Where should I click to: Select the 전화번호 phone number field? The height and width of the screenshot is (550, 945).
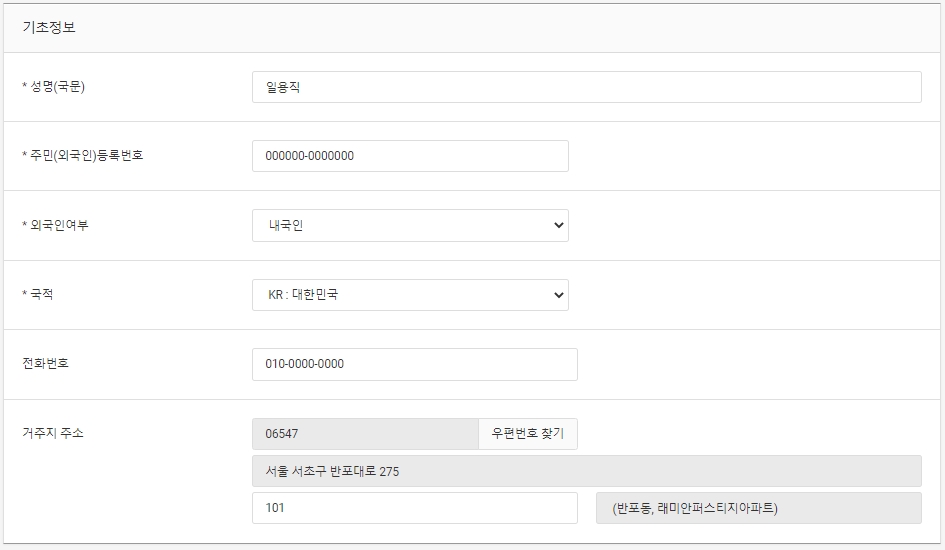[x=415, y=364]
